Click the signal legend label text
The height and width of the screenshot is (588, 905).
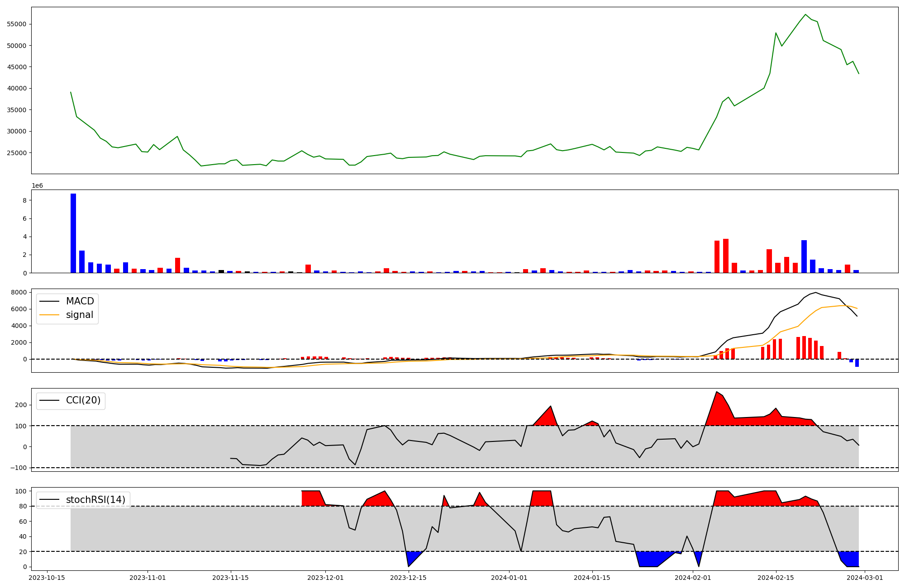tap(80, 315)
